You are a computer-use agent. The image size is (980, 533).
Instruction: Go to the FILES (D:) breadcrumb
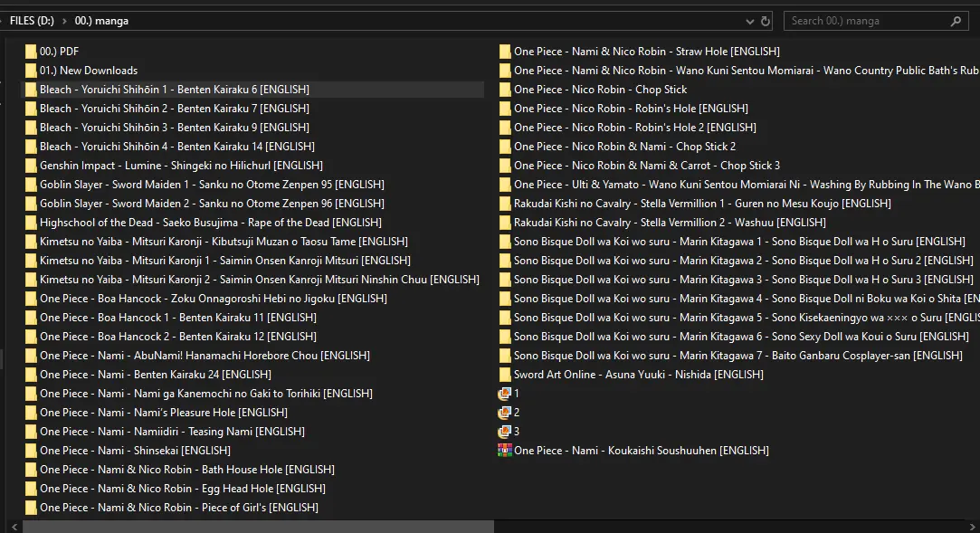(x=32, y=21)
